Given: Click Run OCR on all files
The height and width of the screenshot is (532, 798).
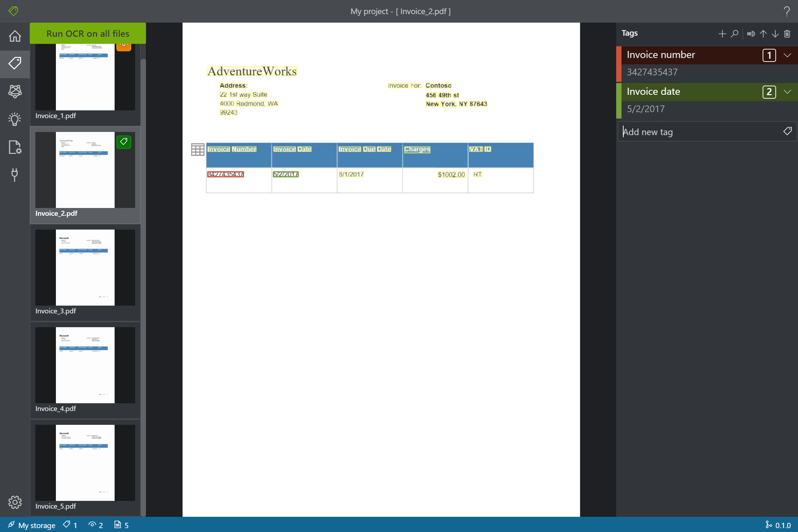Looking at the screenshot, I should click(88, 33).
